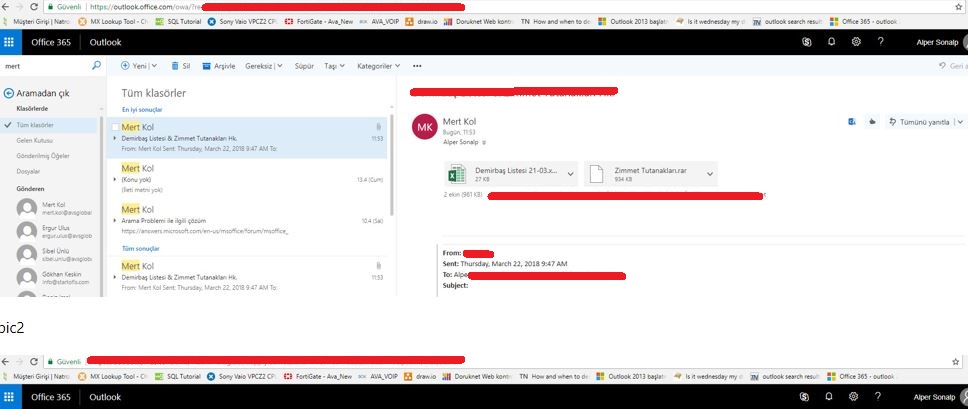Open Skype icon in the upper Outlook header
Viewport: 968px width, 409px height.
point(806,42)
